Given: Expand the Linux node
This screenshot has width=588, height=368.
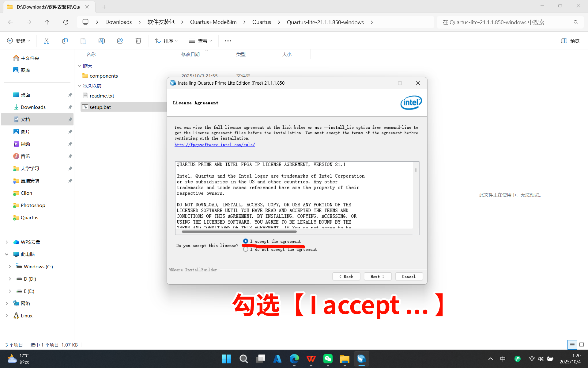Looking at the screenshot, I should click(x=7, y=316).
